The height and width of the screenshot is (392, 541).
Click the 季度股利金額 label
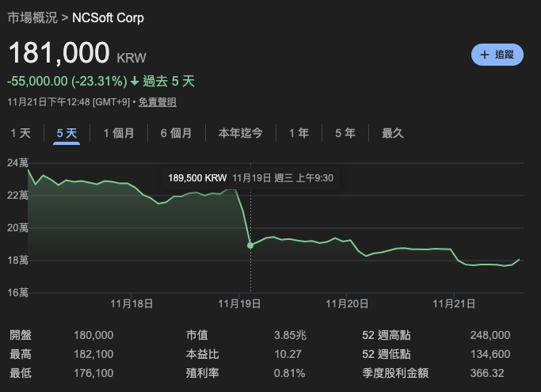[395, 373]
